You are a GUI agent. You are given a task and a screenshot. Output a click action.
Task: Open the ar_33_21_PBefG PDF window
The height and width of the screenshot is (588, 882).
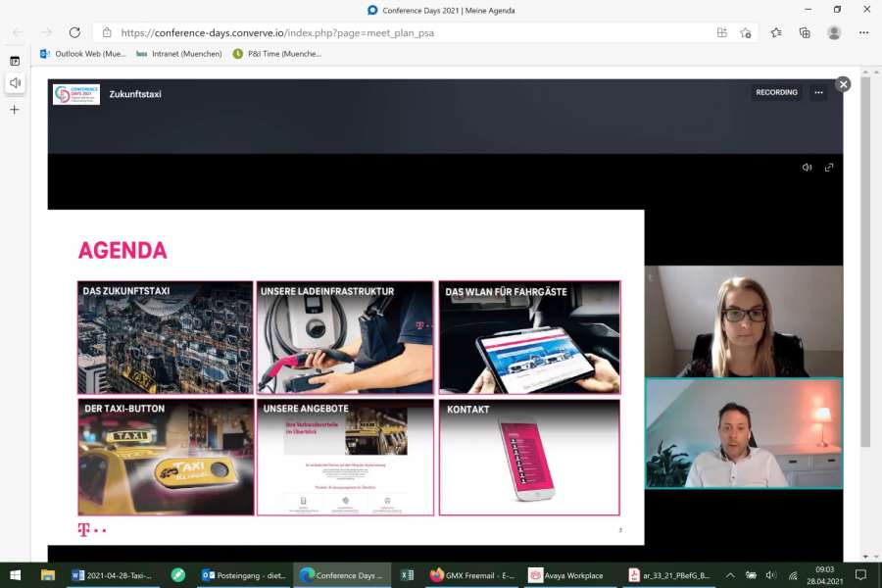click(669, 575)
